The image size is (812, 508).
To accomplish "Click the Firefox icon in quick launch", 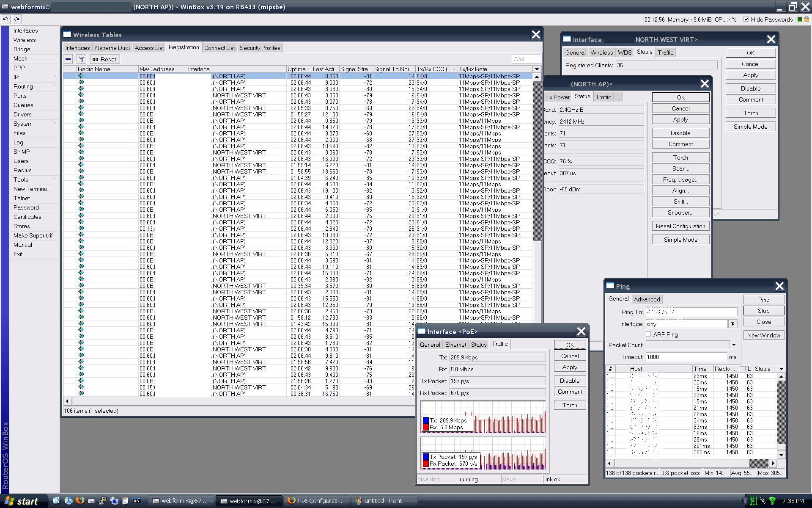I will click(x=80, y=500).
